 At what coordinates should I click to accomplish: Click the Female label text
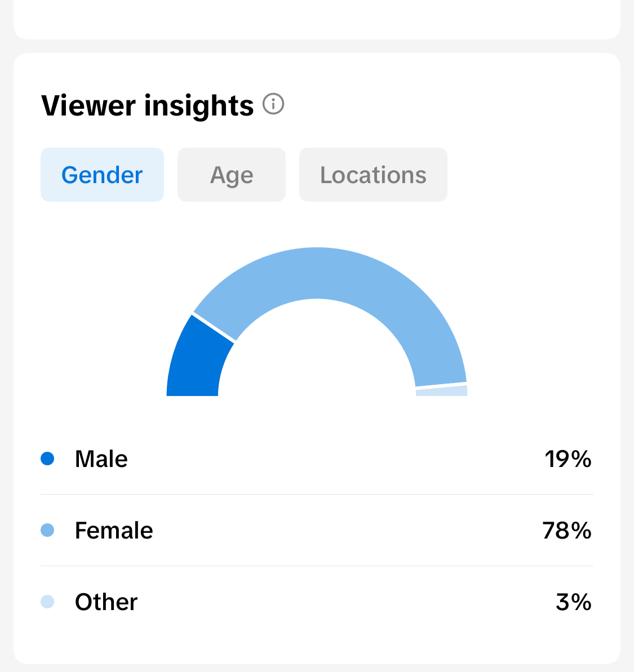[114, 531]
